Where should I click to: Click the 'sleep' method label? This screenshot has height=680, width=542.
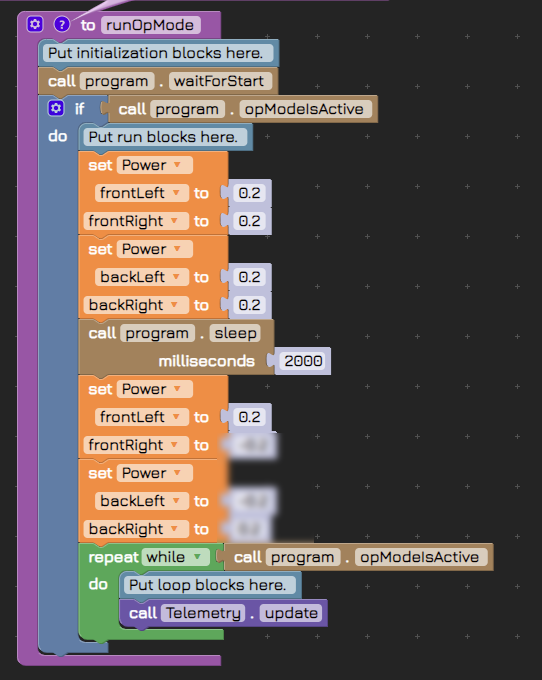point(235,333)
